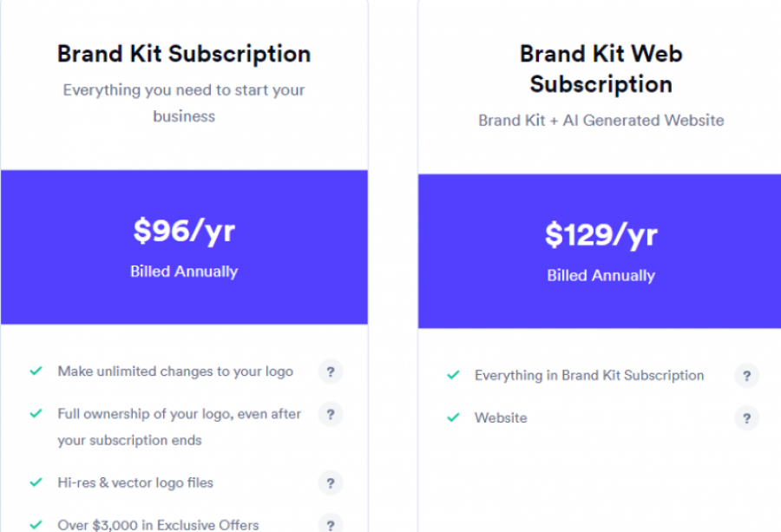
Task: Click the Billed Annually text under $96/yr
Action: point(183,272)
